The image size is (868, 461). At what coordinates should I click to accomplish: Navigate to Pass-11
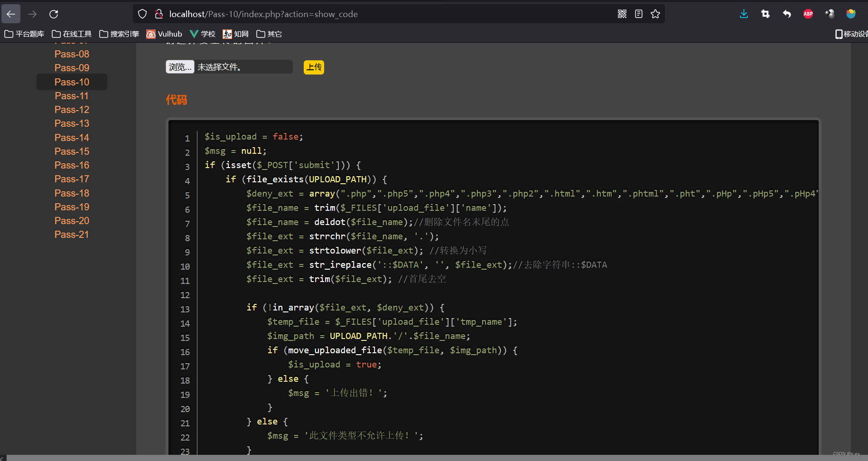coord(72,96)
